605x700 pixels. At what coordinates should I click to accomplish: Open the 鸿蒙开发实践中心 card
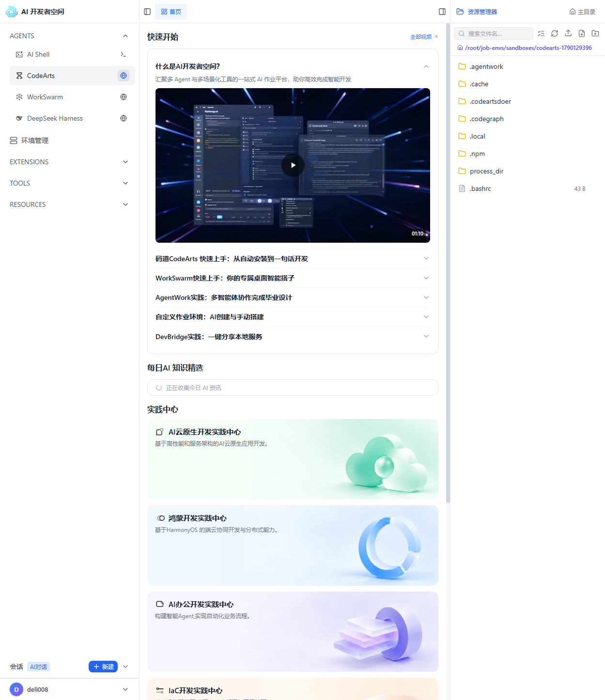pyautogui.click(x=293, y=545)
